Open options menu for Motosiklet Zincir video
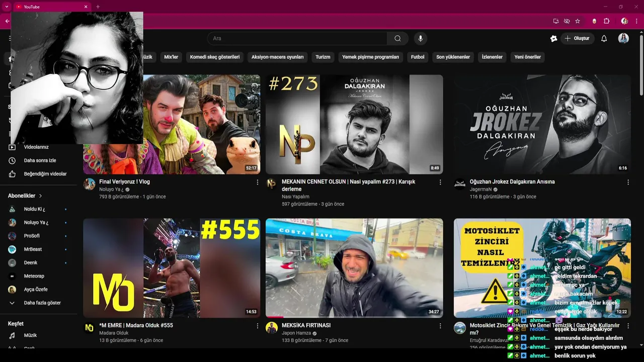This screenshot has height=362, width=644. [628, 326]
